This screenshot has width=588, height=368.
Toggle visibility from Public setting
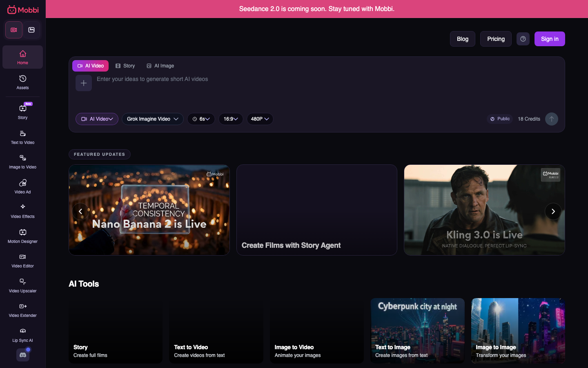[x=499, y=119]
